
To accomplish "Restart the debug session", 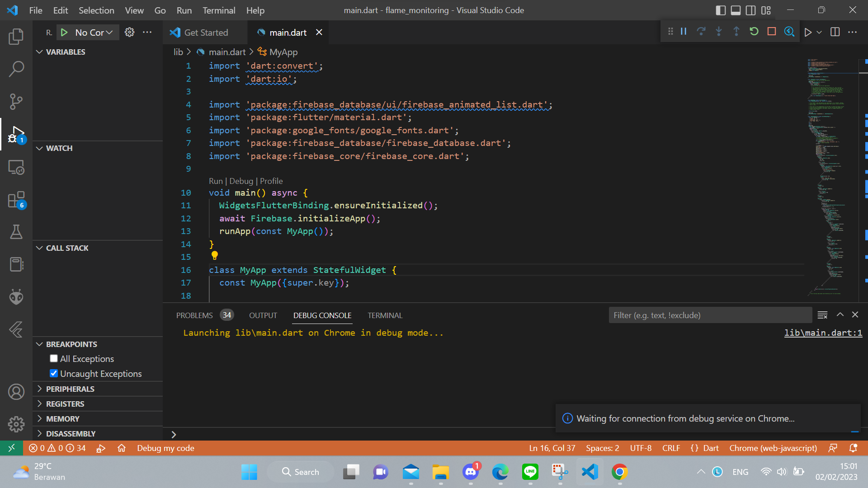I will (x=754, y=32).
